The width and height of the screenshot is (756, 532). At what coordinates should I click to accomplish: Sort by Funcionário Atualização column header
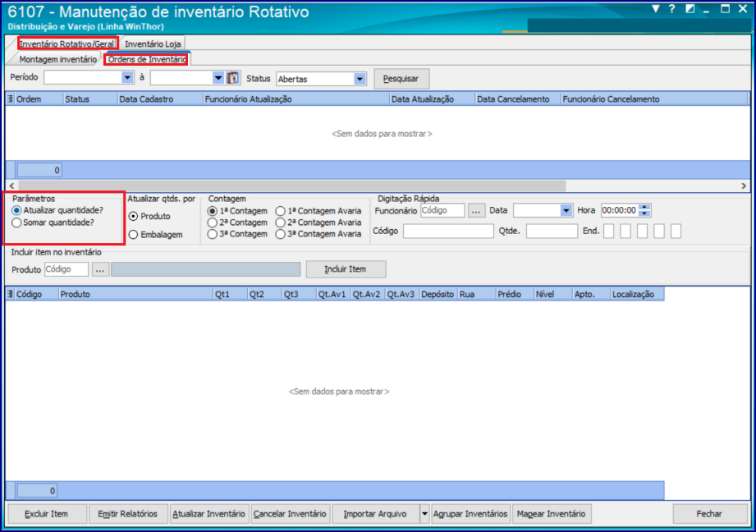pos(296,99)
